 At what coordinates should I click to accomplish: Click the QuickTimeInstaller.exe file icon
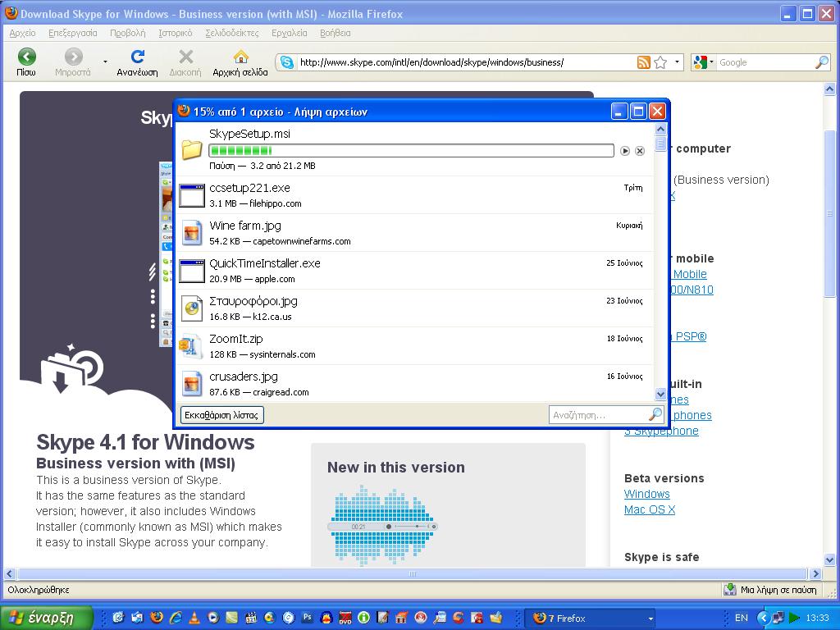(x=192, y=271)
